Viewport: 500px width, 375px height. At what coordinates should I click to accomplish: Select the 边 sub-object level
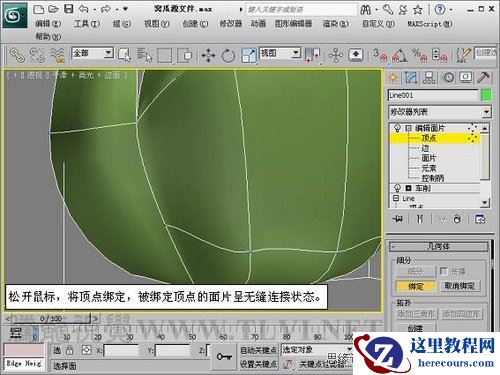425,148
